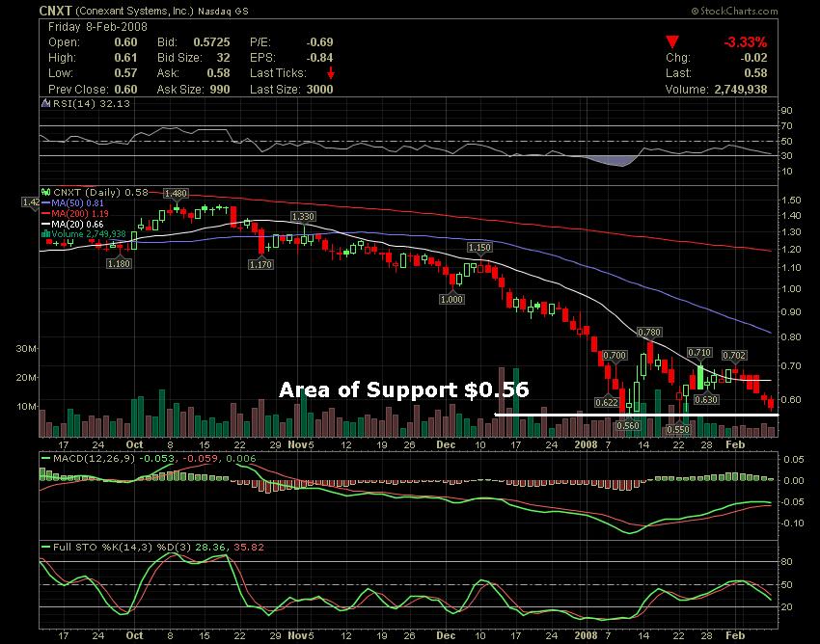Click the 0.630 price label
Image resolution: width=820 pixels, height=644 pixels.
tap(705, 399)
